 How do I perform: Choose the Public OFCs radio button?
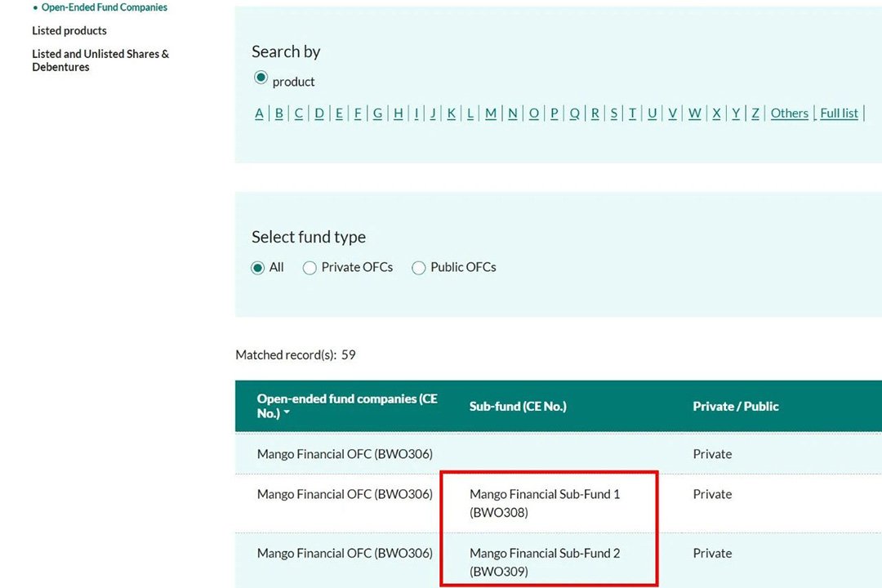[x=419, y=268]
